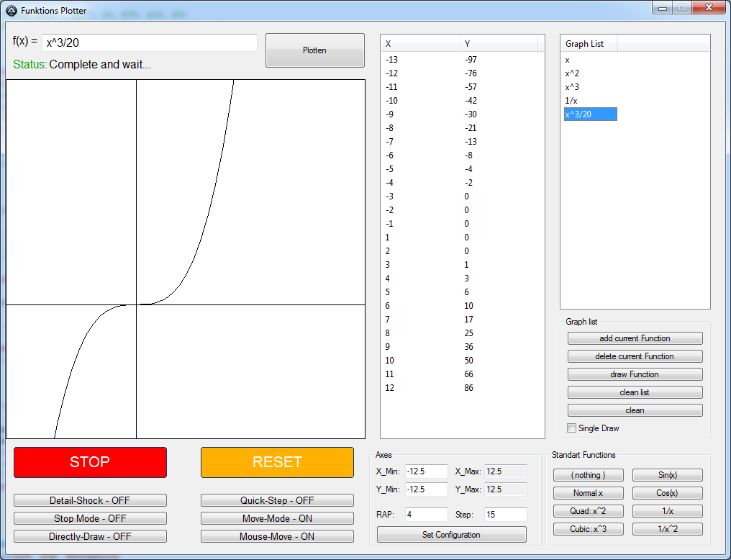This screenshot has height=560, width=731.
Task: Toggle Detail-Shock mode on
Action: [x=90, y=500]
